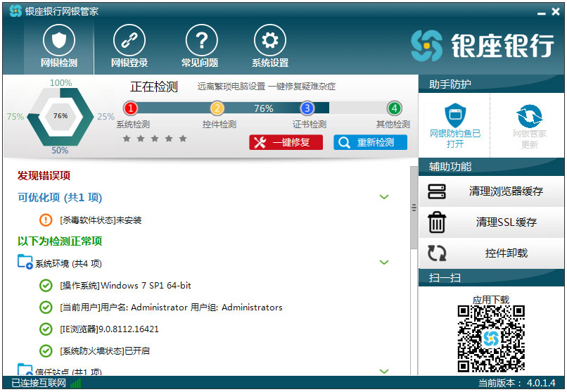Click the results list scrollbar thumb
567x392 pixels.
coord(414,208)
